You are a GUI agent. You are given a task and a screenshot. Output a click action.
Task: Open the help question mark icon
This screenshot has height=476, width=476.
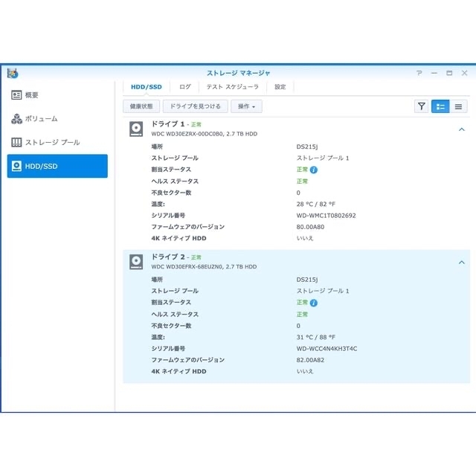[419, 73]
